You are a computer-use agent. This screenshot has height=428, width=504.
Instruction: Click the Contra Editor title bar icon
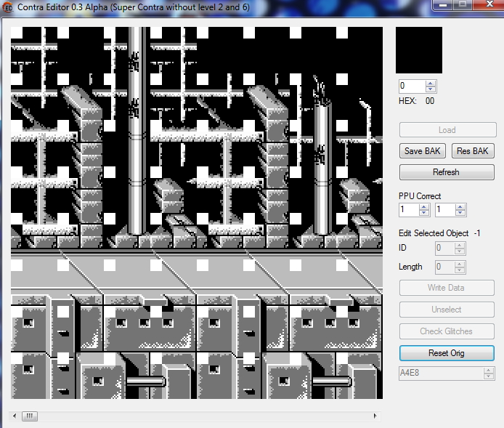(x=7, y=7)
